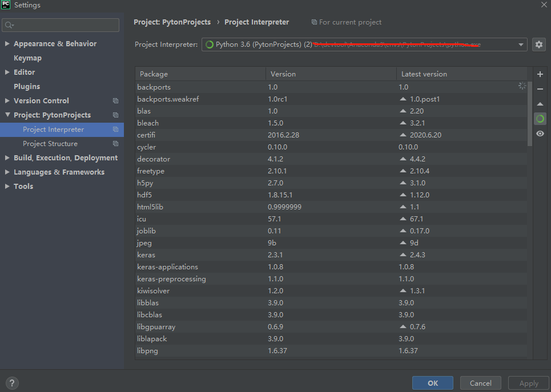
Task: Expand the Version Control section
Action: [7, 100]
